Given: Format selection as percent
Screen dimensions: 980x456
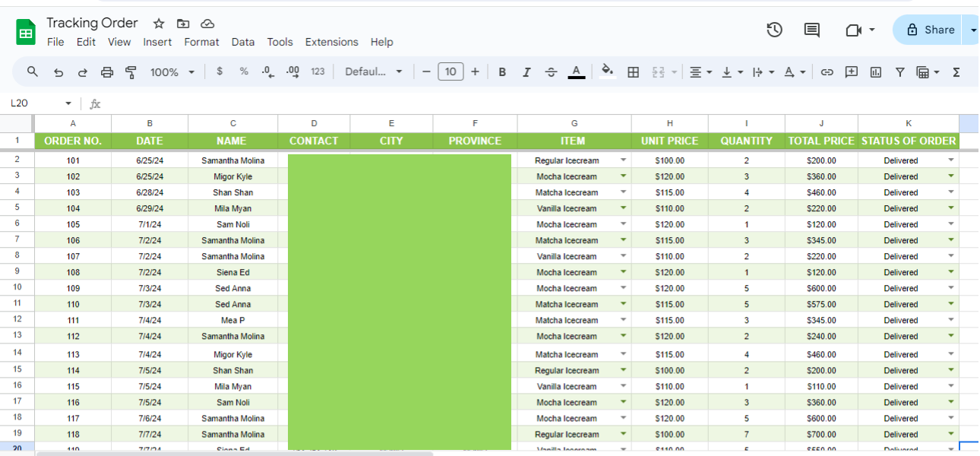Looking at the screenshot, I should [x=244, y=71].
